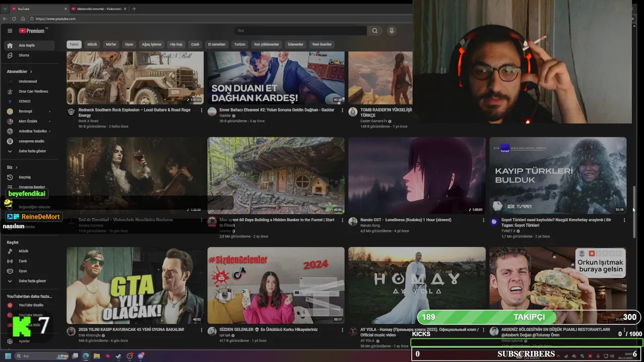The width and height of the screenshot is (644, 362).
Task: Expand the Siz section chevron
Action: 16,167
